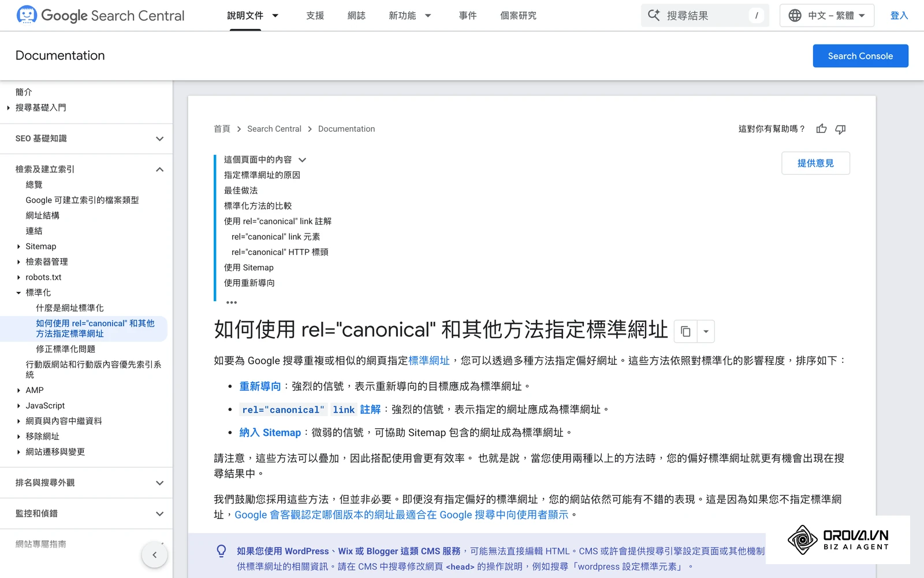Jump to 最佳做法 in page contents

coord(241,190)
